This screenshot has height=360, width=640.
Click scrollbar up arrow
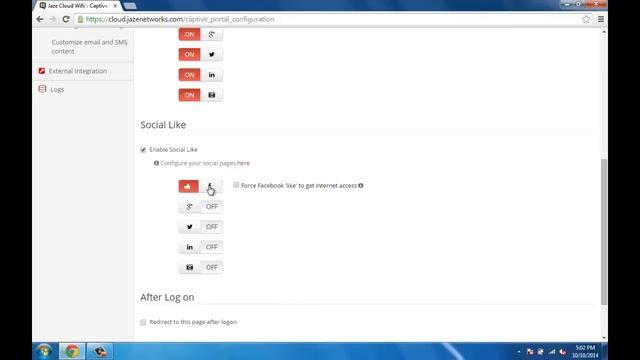point(604,32)
